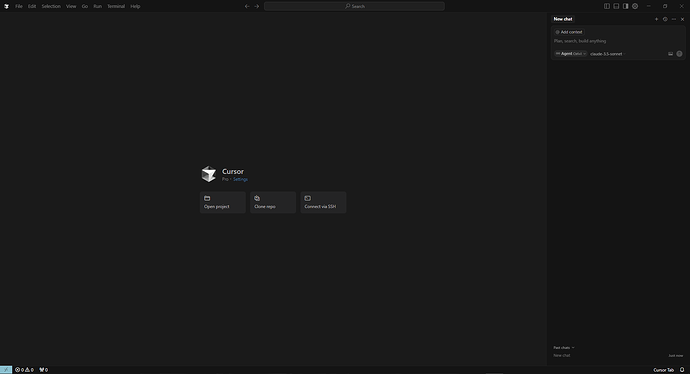Viewport: 690px width, 374px height.
Task: Open the Help menu
Action: (135, 6)
